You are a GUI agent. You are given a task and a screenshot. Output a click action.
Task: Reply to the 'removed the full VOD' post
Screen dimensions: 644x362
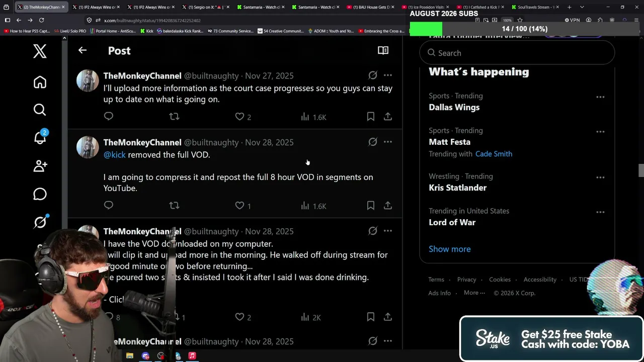109,205
